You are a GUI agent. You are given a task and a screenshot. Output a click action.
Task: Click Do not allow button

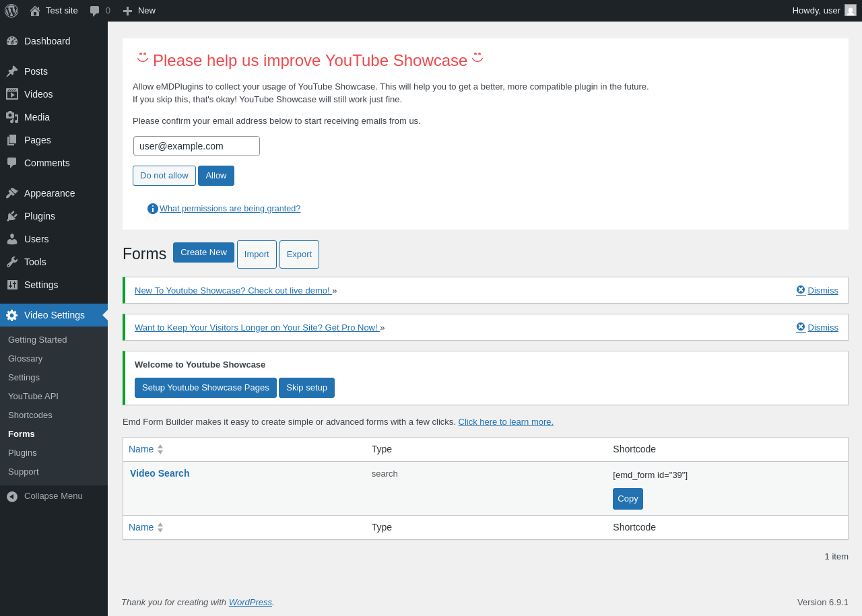(x=164, y=176)
